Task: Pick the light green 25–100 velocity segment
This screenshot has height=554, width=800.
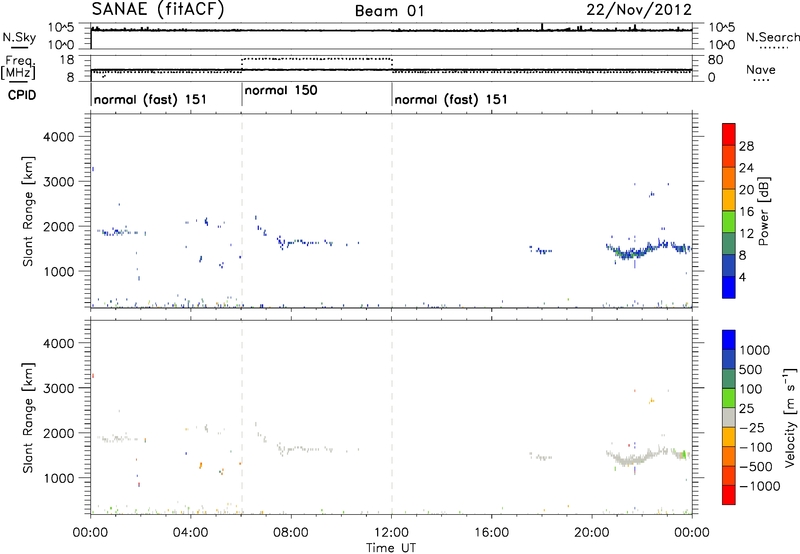Action: tap(729, 398)
